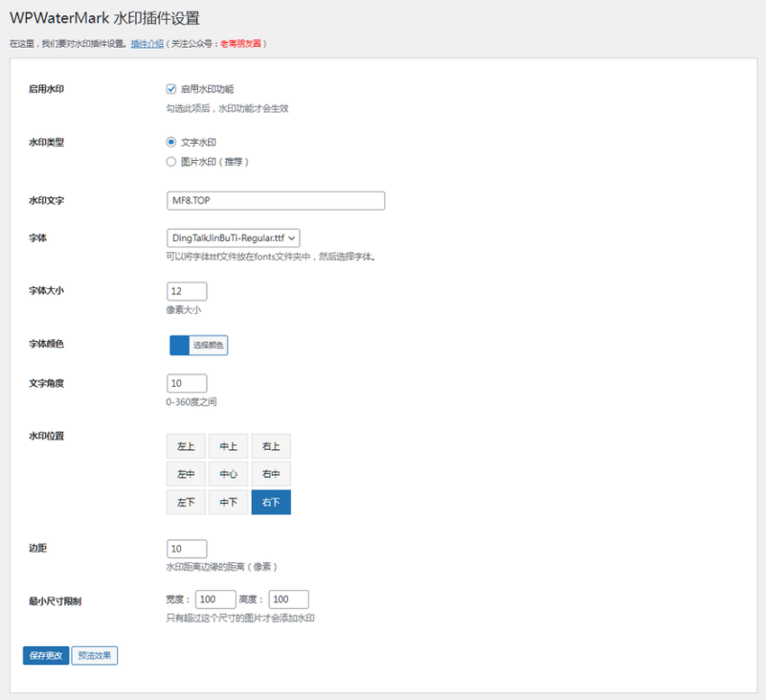Click the 宽度 minimum width field
This screenshot has width=766, height=700.
click(x=215, y=599)
